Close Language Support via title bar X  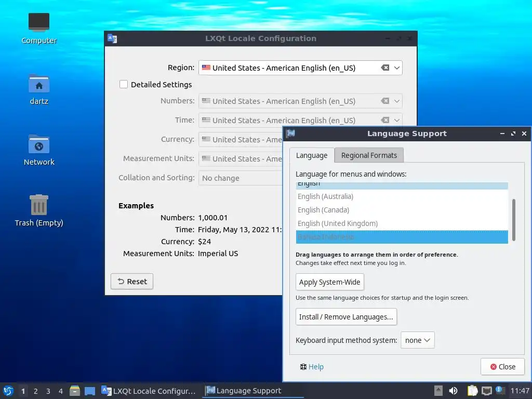point(524,134)
